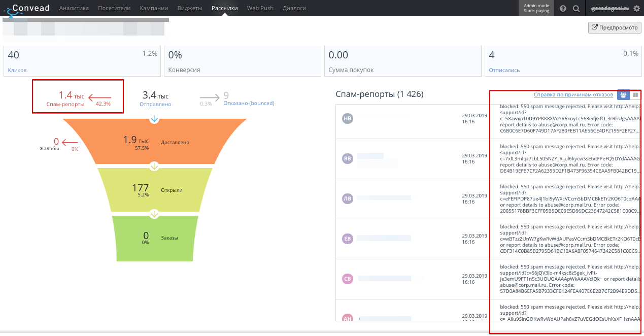Select the Отправлено link
Screen dimensions: 644x336
[x=155, y=104]
